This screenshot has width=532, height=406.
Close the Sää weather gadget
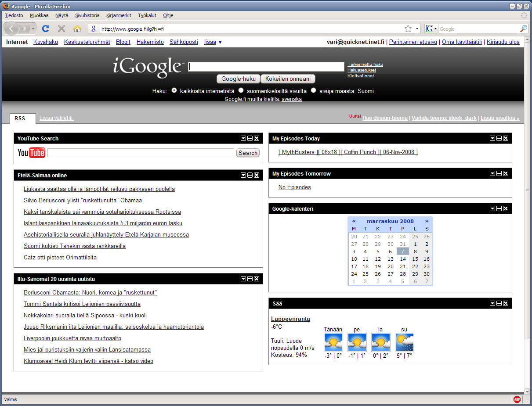(x=506, y=303)
